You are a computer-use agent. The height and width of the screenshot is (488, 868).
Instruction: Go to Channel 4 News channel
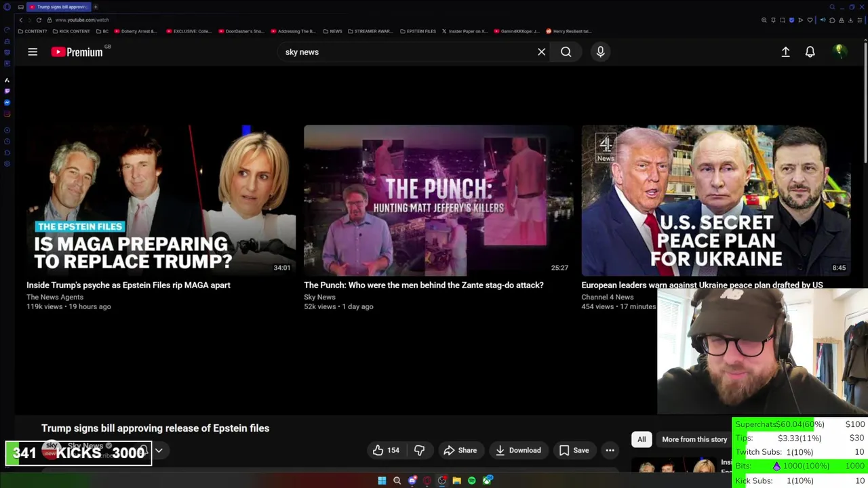[x=608, y=297]
